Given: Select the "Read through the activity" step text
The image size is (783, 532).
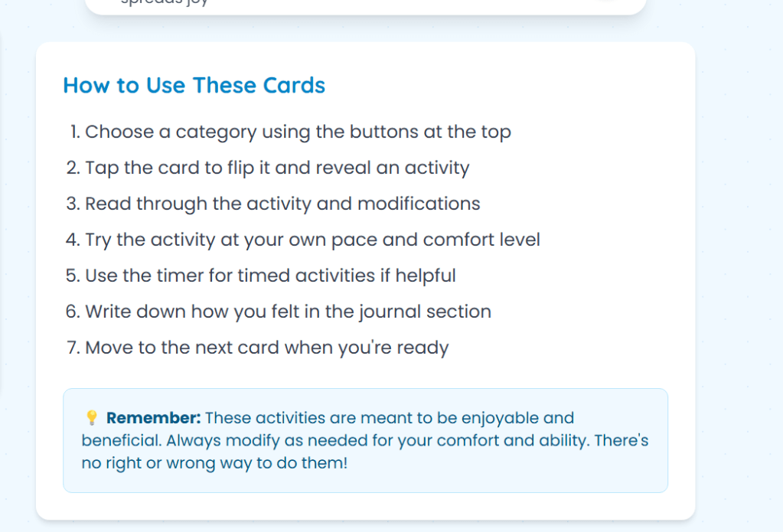Looking at the screenshot, I should pos(282,204).
